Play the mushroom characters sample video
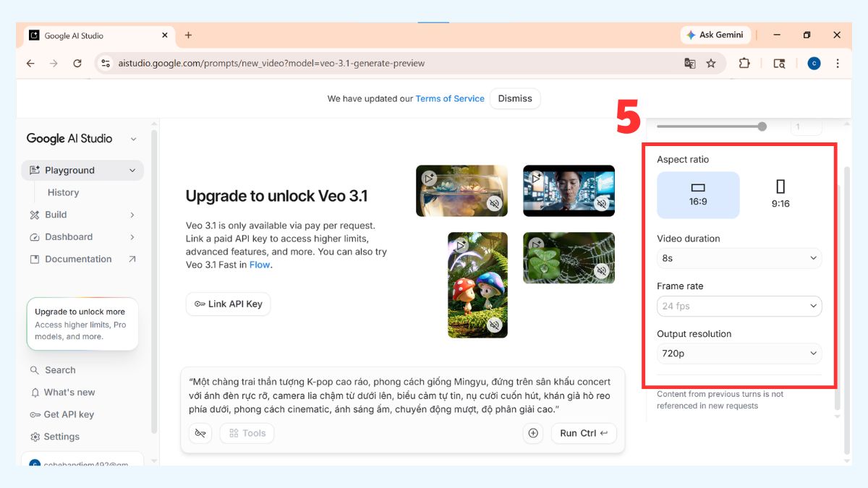868x488 pixels. coord(461,245)
